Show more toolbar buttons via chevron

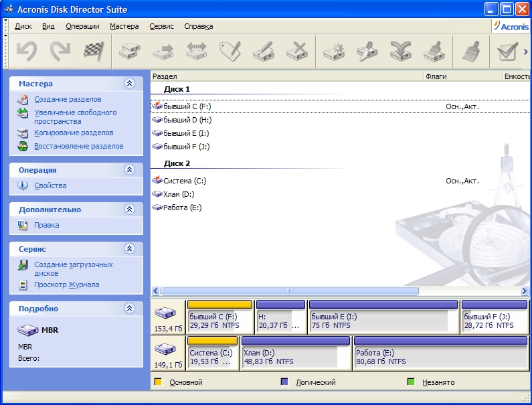(526, 52)
